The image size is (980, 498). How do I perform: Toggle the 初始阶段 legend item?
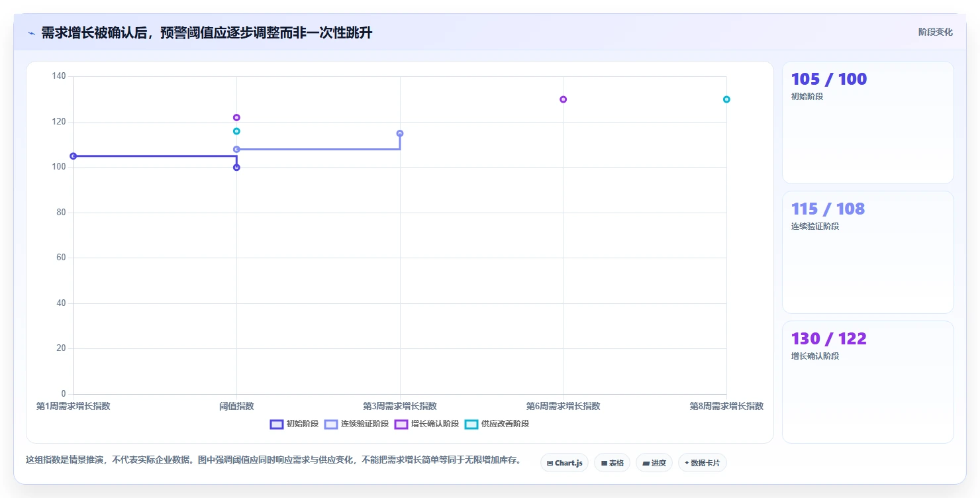click(294, 424)
